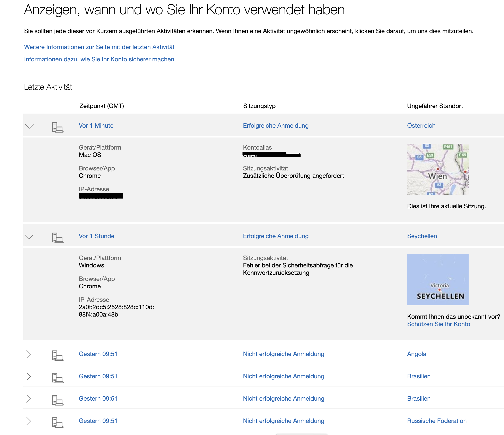Click device icon in Vor 1 Stunde row

click(57, 238)
